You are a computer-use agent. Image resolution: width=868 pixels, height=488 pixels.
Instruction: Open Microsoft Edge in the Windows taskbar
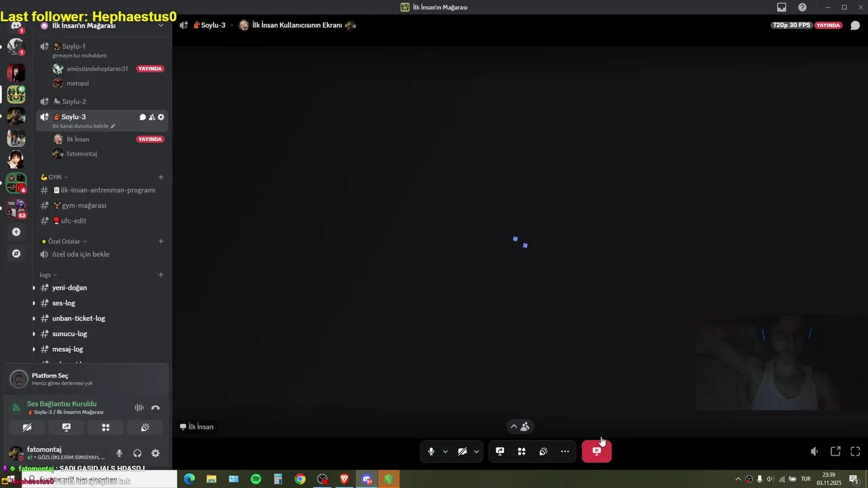tap(189, 479)
